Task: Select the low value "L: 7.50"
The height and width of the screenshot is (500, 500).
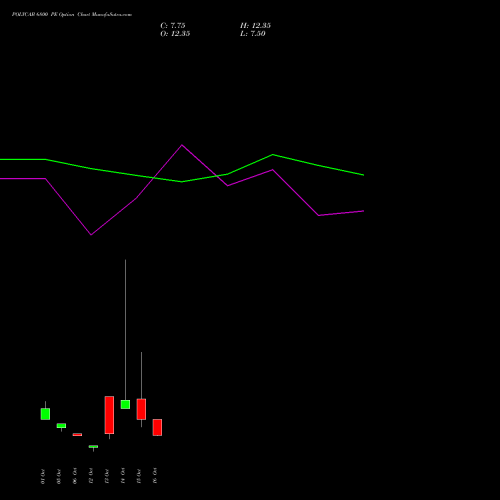Action: [253, 34]
